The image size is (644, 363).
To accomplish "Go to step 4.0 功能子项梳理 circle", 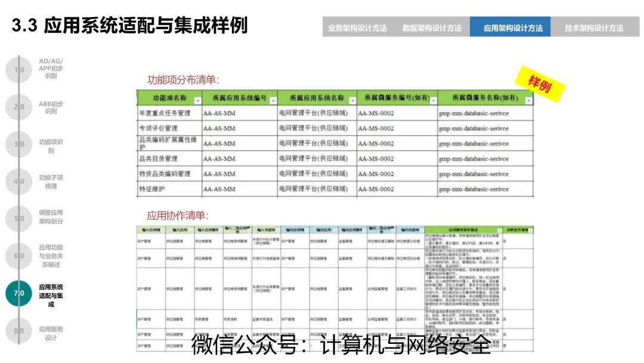I will pyautogui.click(x=18, y=181).
